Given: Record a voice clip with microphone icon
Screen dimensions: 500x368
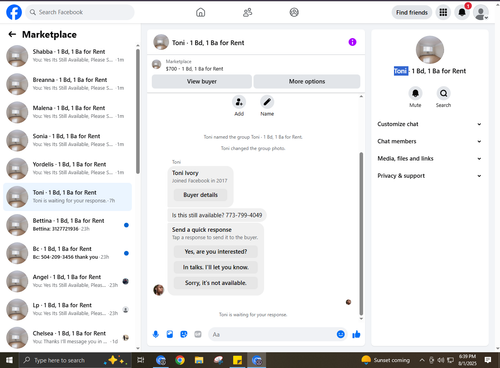Looking at the screenshot, I should pyautogui.click(x=156, y=334).
